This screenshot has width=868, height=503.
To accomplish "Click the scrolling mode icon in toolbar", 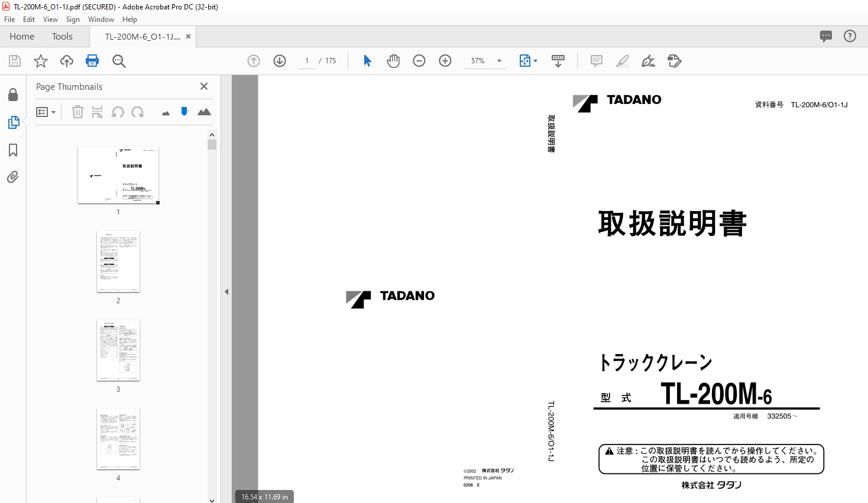I will 558,61.
